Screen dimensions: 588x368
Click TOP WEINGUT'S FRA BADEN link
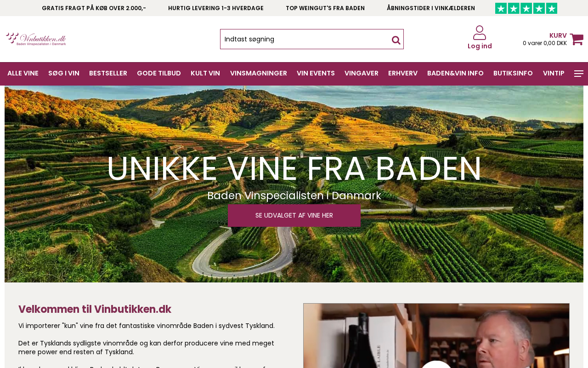325,8
